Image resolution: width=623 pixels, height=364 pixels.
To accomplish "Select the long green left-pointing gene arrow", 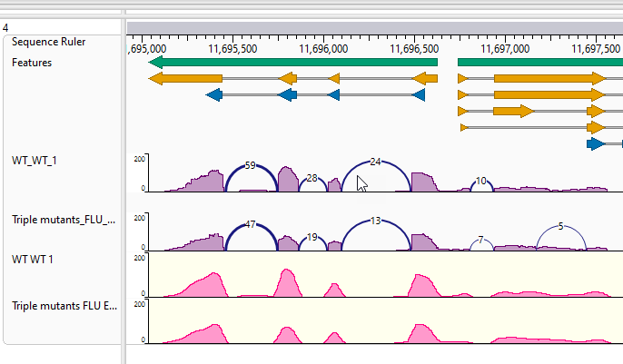I will point(292,63).
